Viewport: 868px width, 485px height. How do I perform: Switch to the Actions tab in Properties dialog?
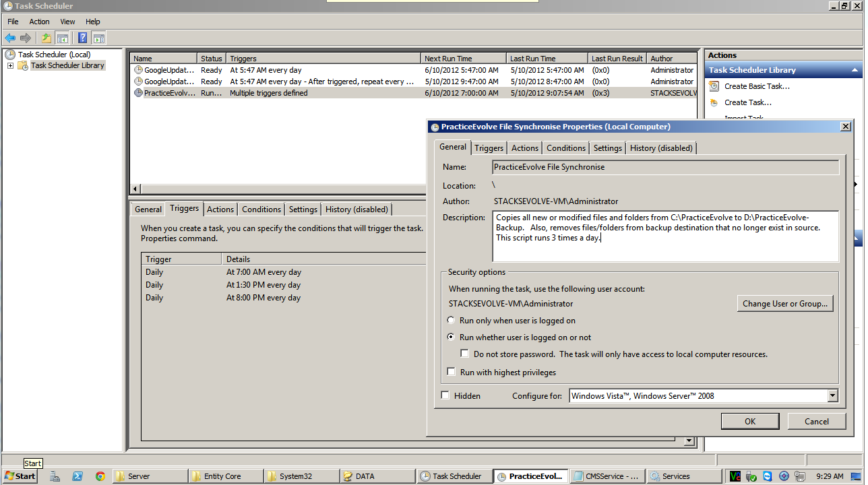(x=524, y=148)
